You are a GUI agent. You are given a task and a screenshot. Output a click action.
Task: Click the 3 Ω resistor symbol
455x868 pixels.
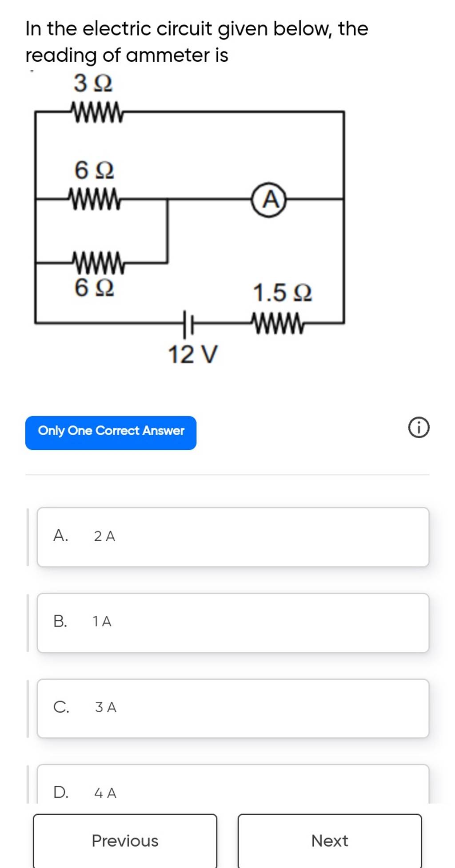pyautogui.click(x=96, y=111)
